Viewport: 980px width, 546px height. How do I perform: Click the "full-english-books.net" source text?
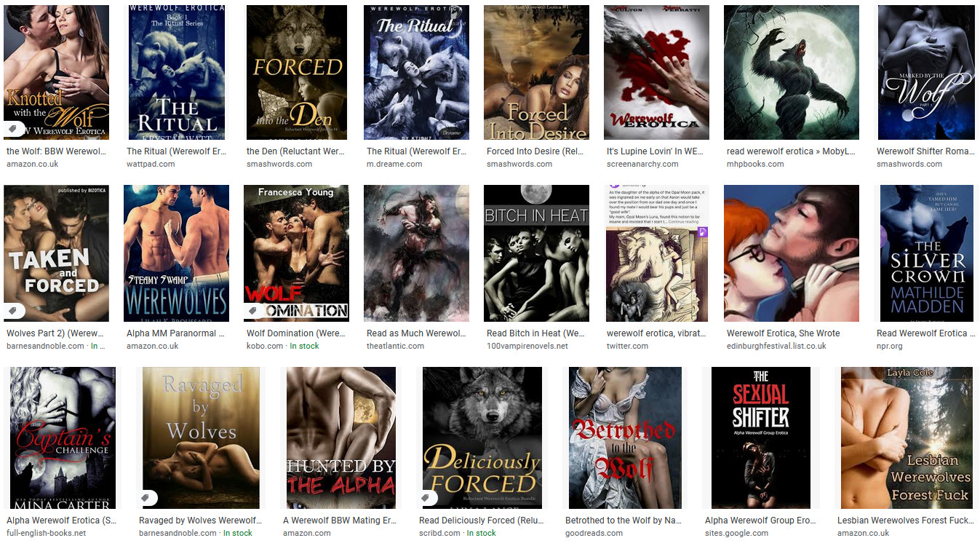coord(46,534)
